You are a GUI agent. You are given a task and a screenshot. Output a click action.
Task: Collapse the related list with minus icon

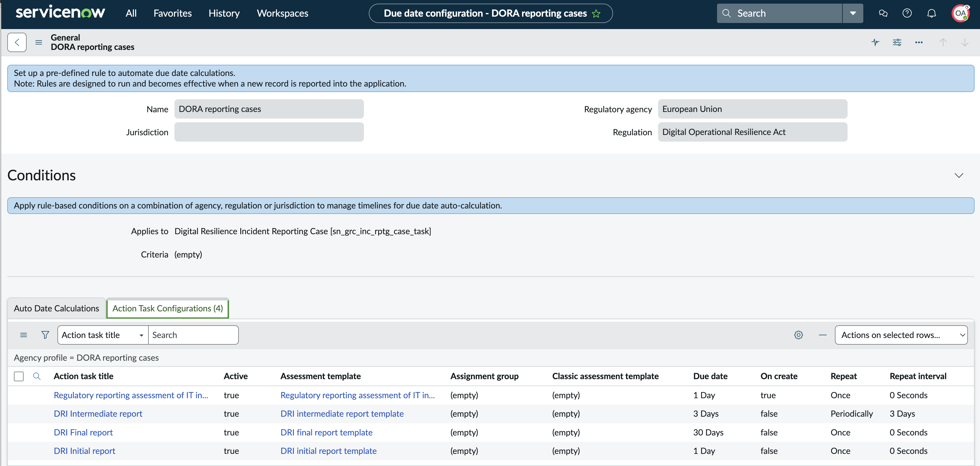tap(823, 335)
